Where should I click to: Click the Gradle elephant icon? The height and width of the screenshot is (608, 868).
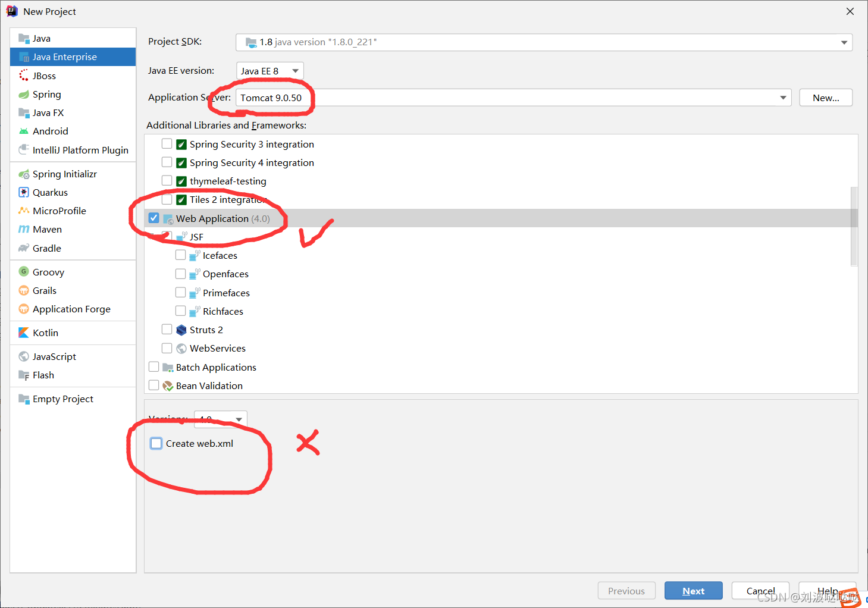pos(24,248)
